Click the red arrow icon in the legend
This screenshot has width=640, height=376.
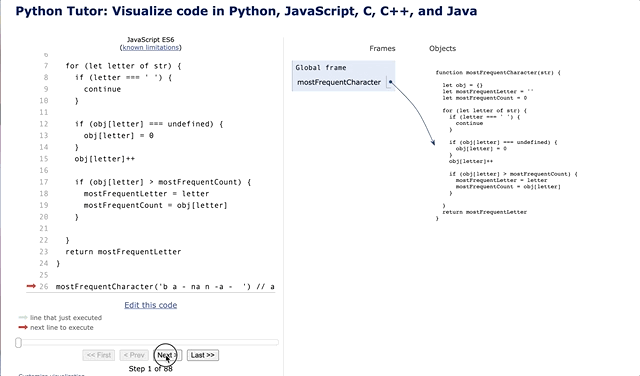(23, 327)
